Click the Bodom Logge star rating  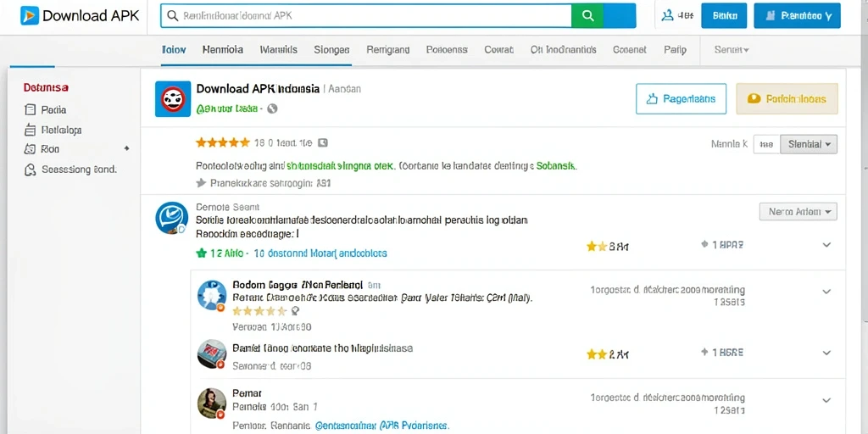[259, 310]
